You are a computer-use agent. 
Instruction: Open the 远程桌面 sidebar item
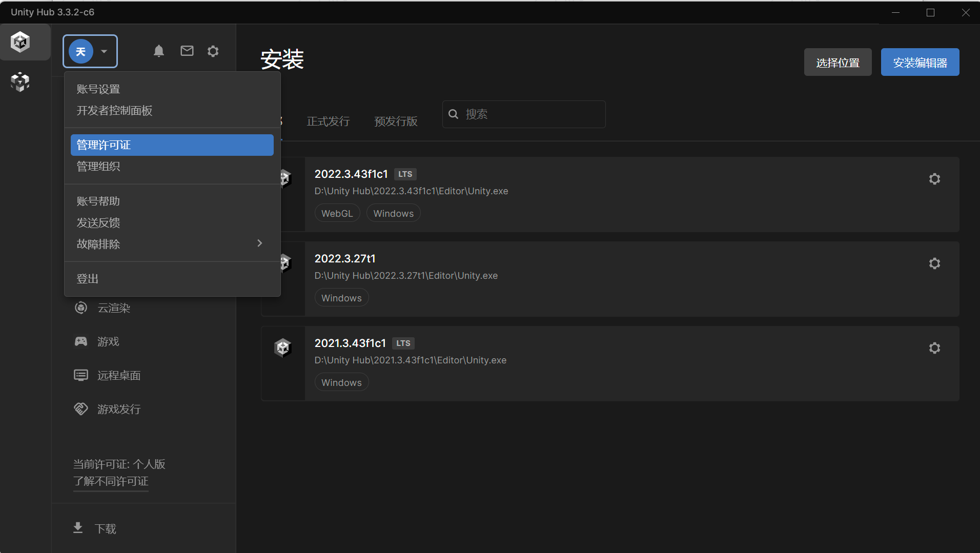pos(119,376)
